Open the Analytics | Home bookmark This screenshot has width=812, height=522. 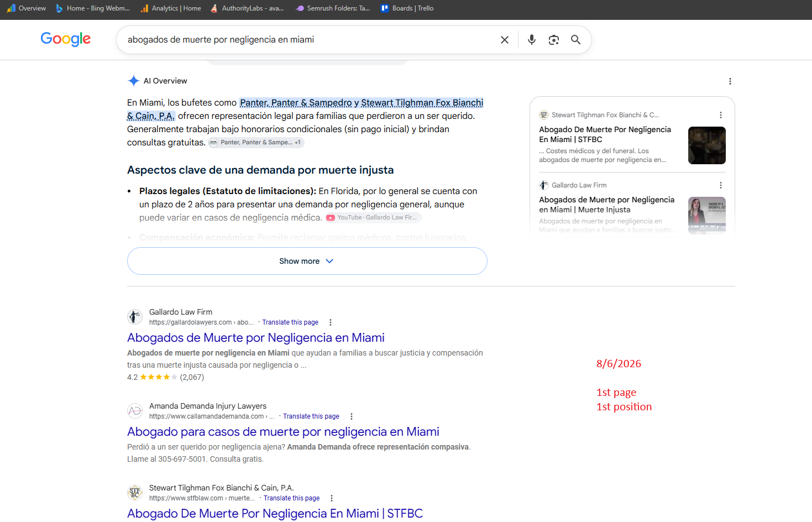[x=171, y=8]
